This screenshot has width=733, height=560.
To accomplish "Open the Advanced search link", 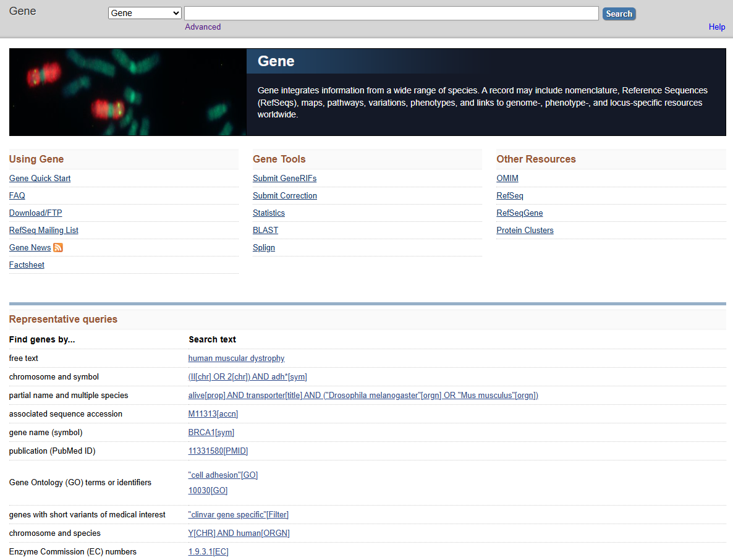I will coord(203,27).
